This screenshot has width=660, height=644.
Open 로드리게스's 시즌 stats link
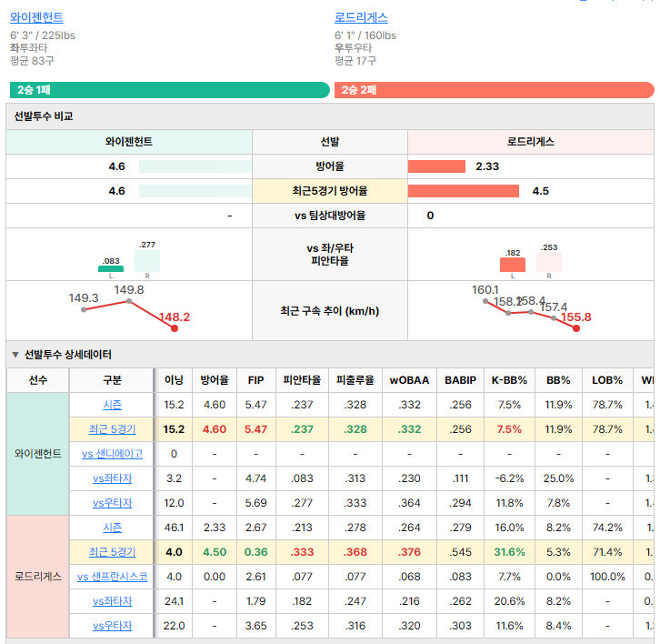click(113, 528)
